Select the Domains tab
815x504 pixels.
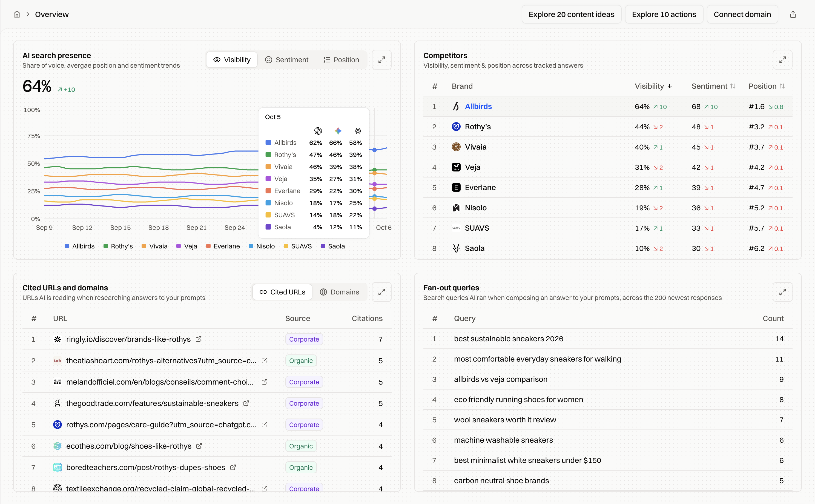tap(340, 292)
